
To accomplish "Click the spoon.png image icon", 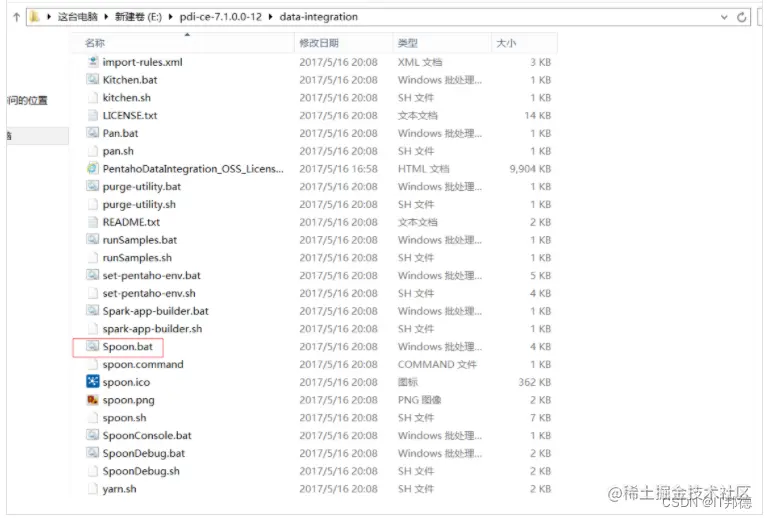I will pyautogui.click(x=92, y=400).
